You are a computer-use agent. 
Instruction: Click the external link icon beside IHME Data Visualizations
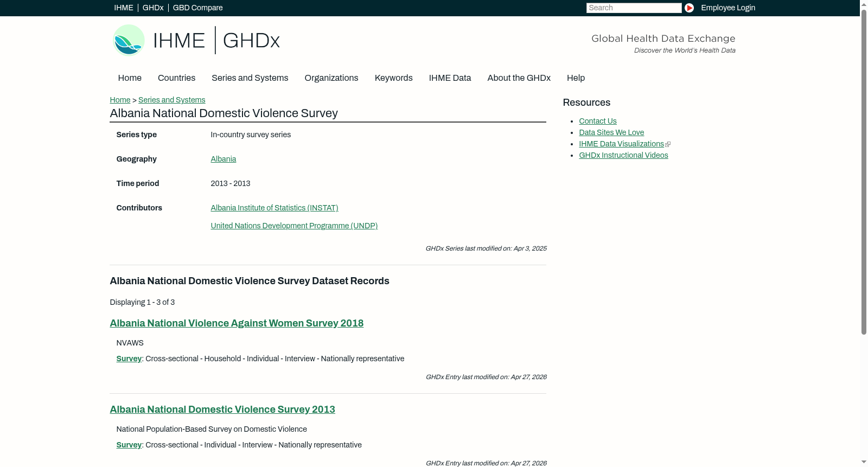tap(668, 144)
